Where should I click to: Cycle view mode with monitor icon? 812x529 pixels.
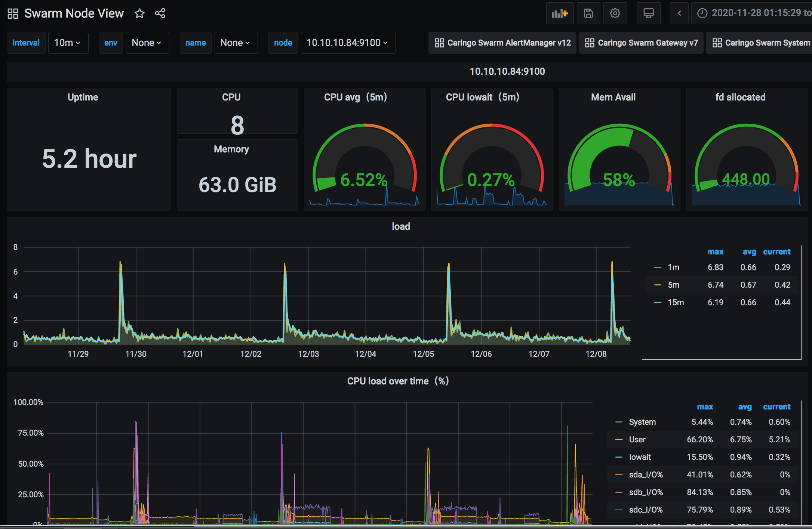(x=648, y=13)
